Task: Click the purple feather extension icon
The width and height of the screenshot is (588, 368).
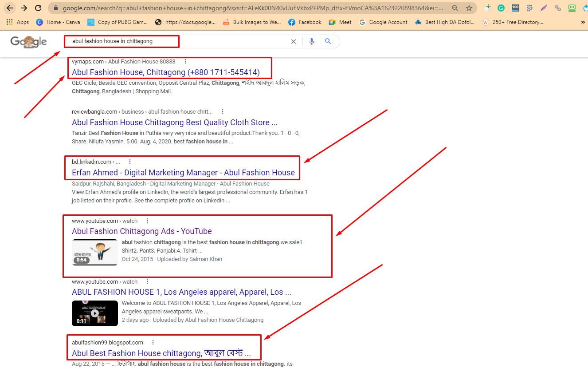Action: coord(543,8)
